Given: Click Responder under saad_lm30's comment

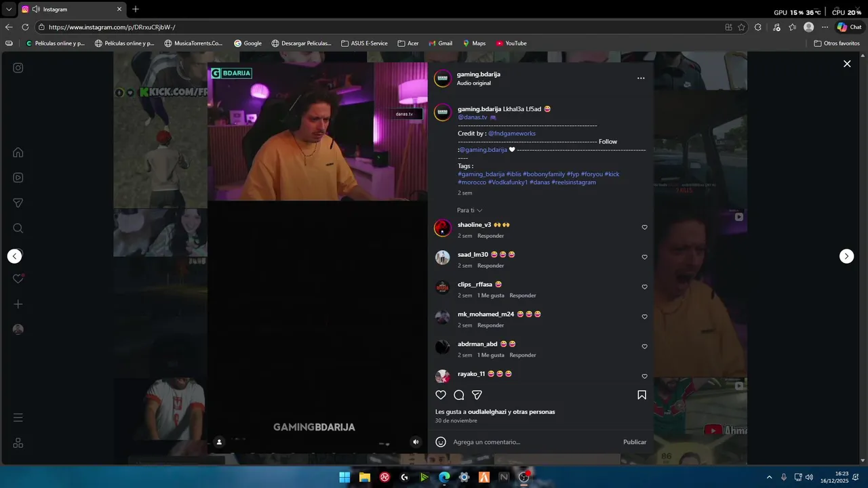Looking at the screenshot, I should coord(490,266).
